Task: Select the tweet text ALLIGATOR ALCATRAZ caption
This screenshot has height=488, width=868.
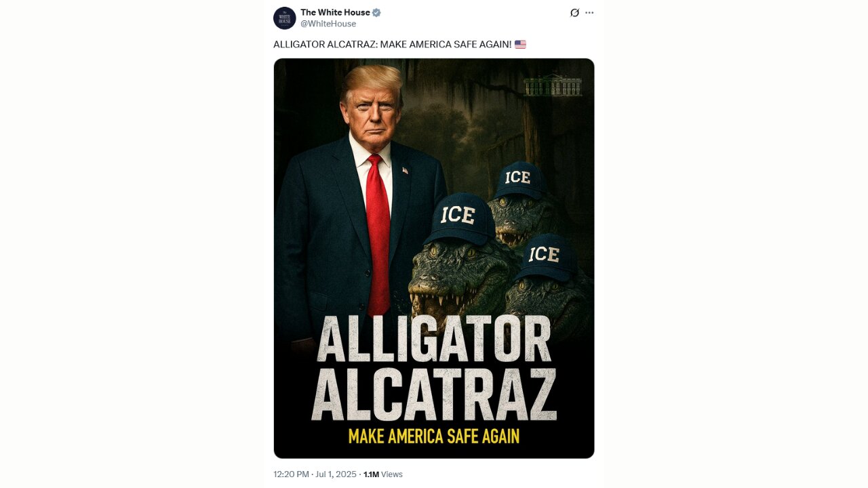Action: [x=393, y=44]
